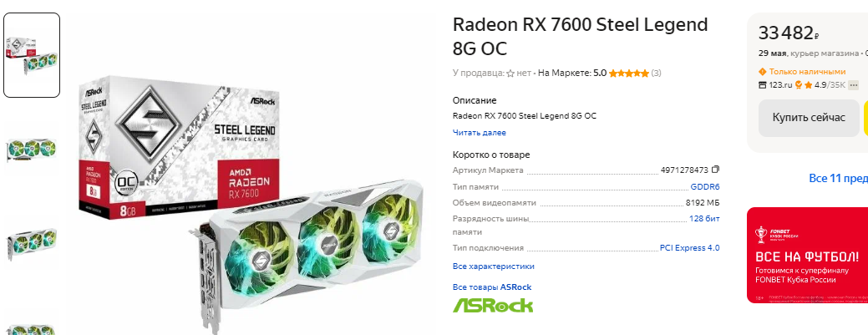Open the GDDR6 memory type link
This screenshot has height=335, width=868.
[705, 187]
